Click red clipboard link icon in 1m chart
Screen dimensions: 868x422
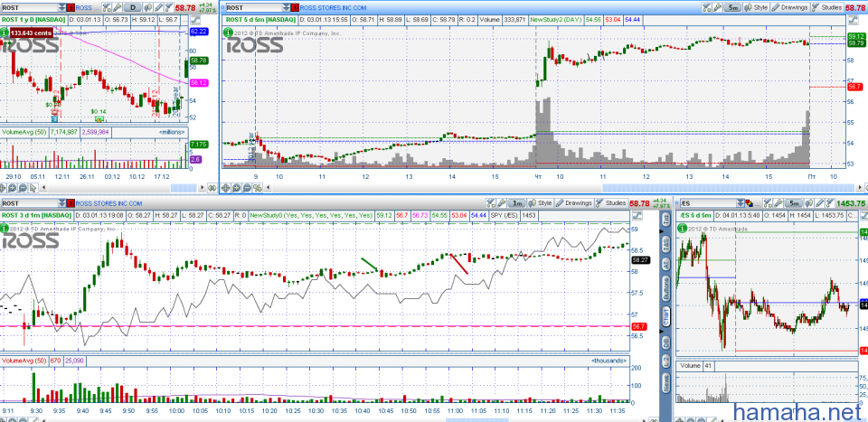pos(71,203)
